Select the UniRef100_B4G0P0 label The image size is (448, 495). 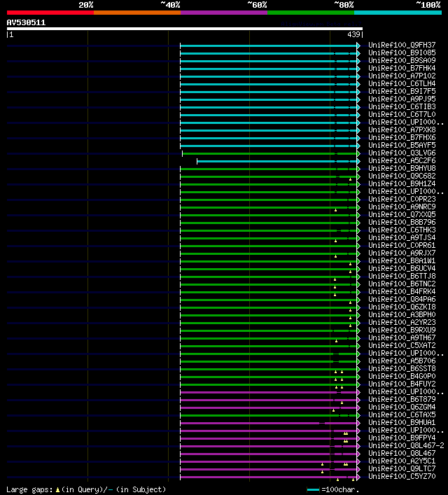402,376
